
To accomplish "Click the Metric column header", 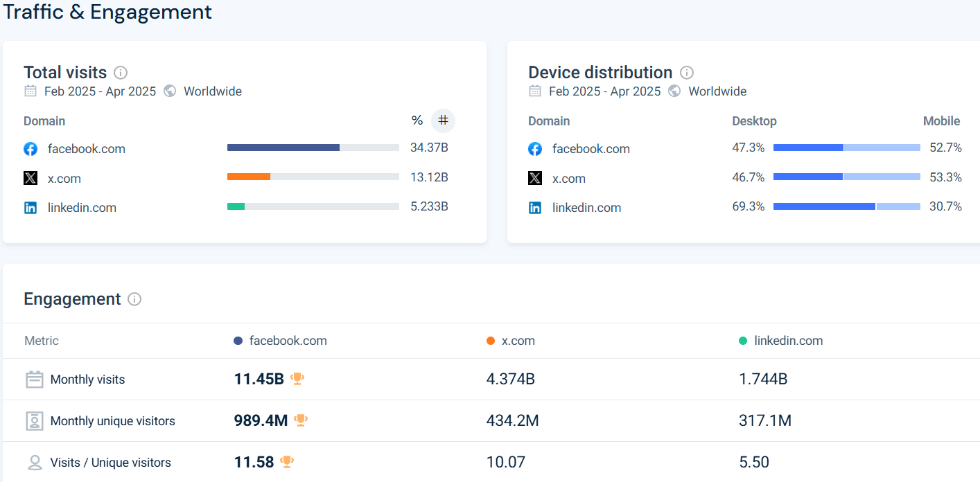I will [x=42, y=341].
